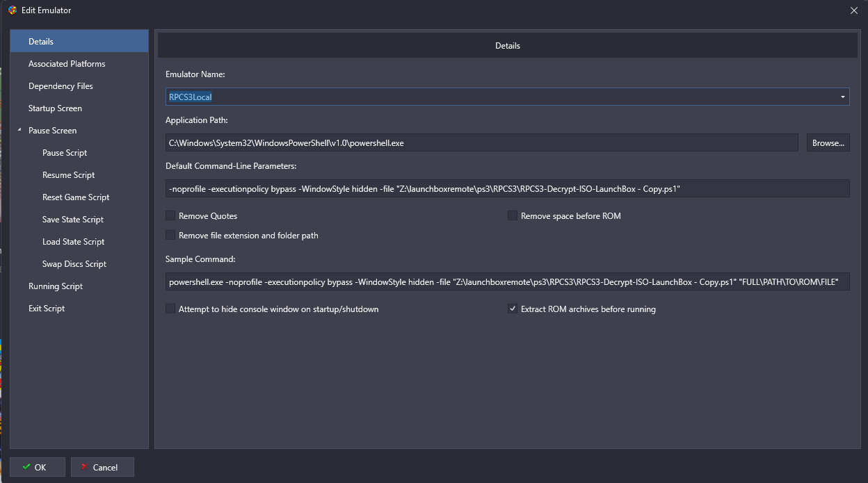Collapse the Pause Screen tree node
The height and width of the screenshot is (483, 868).
click(x=19, y=131)
